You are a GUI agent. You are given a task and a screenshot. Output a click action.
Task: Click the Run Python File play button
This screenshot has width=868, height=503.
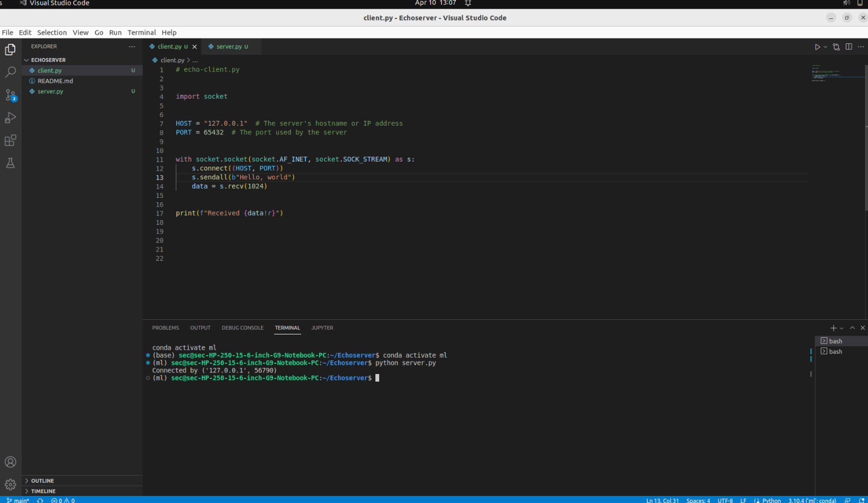(816, 47)
